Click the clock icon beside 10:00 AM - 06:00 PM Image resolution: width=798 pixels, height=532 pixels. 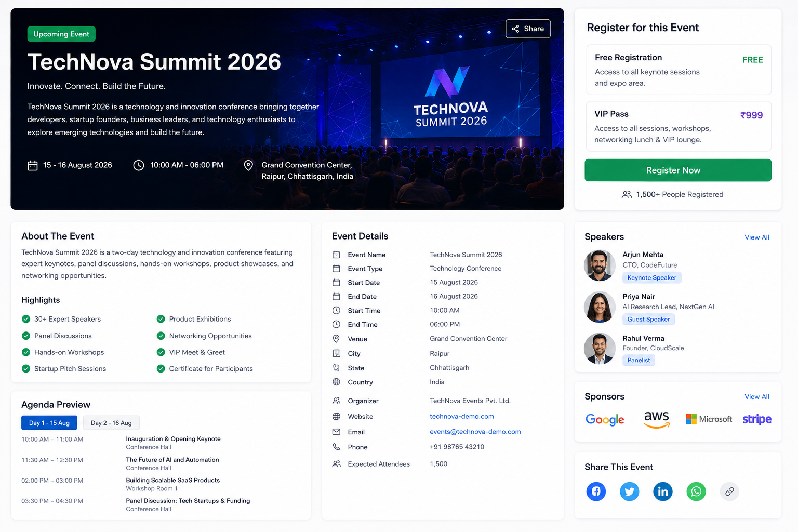[139, 165]
